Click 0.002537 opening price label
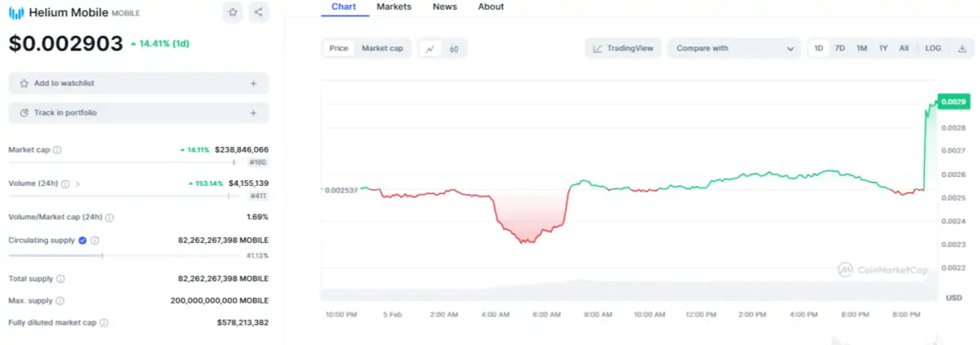Viewport: 980px width, 345px height. coord(341,189)
